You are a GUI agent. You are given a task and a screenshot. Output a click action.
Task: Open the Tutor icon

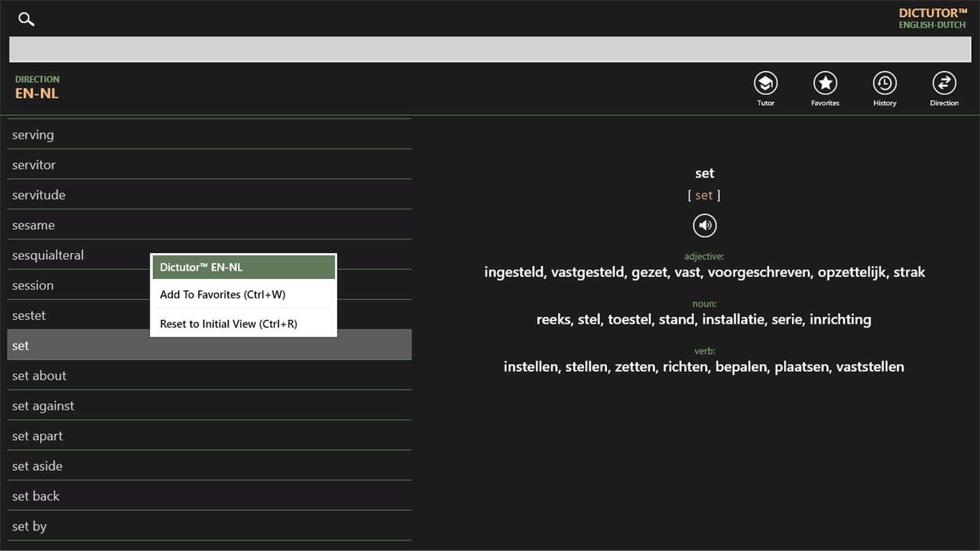[x=766, y=84]
